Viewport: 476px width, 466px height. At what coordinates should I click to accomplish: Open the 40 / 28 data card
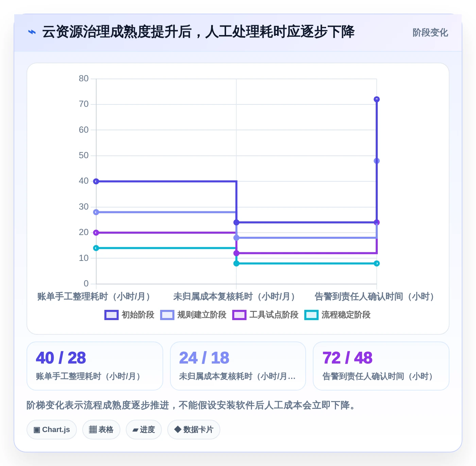[95, 366]
